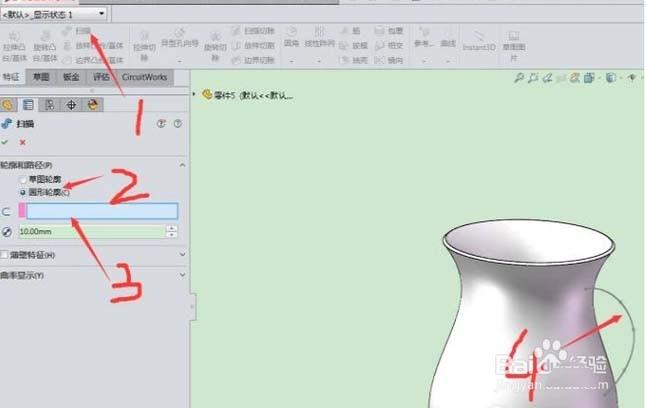Cancel the sweep with the red X
The width and height of the screenshot is (646, 408).
[23, 142]
